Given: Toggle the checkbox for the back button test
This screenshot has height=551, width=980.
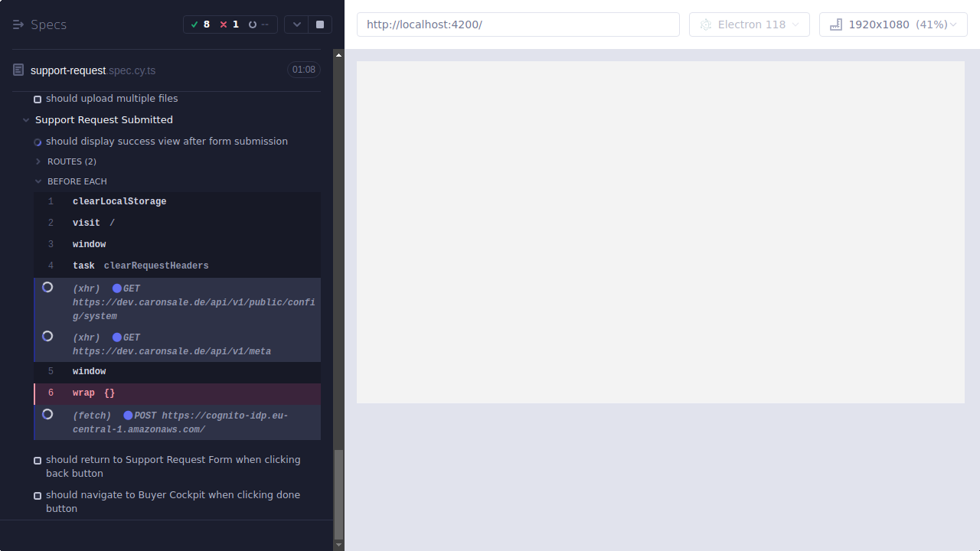Looking at the screenshot, I should point(37,460).
